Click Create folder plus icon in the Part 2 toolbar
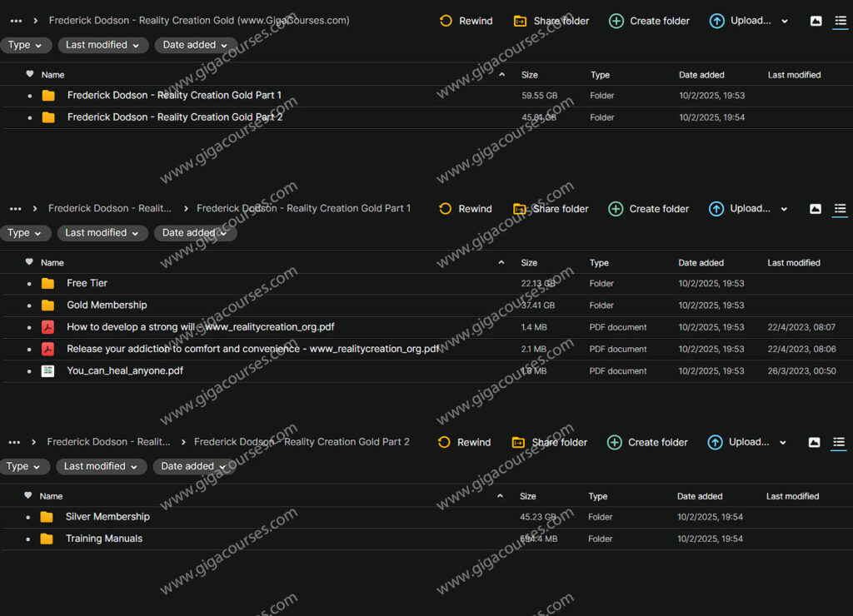 [614, 442]
